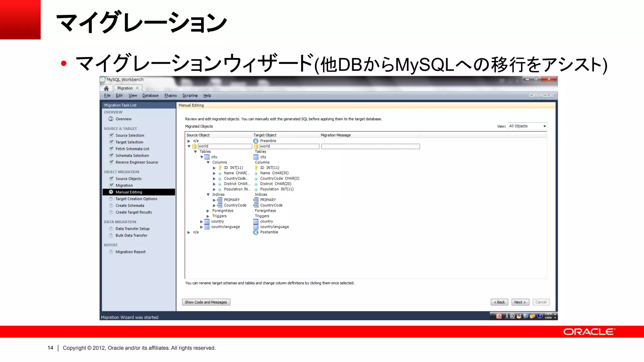Click the Migration Message column header
Screen dimensions: 644x362
coord(369,135)
